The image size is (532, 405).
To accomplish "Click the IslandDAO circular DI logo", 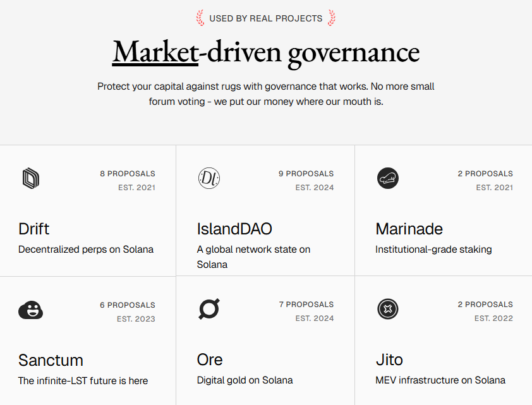I will coord(209,178).
